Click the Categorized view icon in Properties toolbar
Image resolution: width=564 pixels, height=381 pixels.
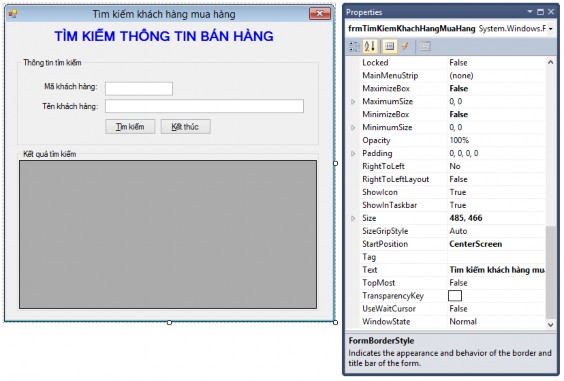click(x=354, y=46)
